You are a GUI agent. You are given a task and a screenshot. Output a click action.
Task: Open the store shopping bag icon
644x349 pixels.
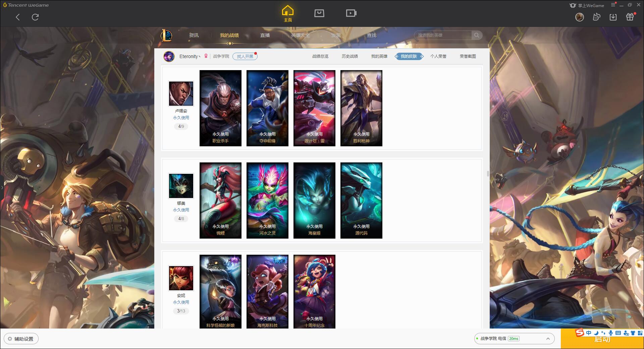(x=319, y=13)
